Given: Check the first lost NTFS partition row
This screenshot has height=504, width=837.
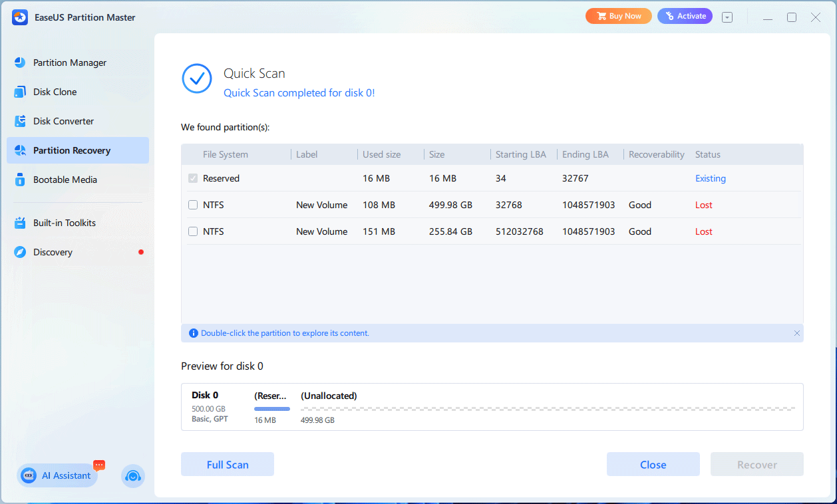Looking at the screenshot, I should click(x=193, y=205).
